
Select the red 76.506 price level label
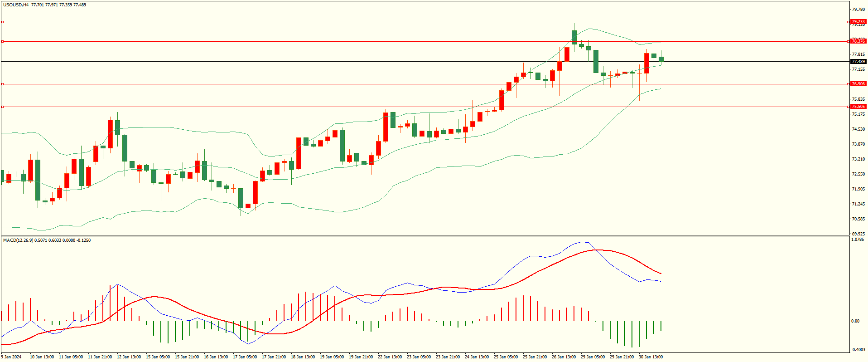coord(858,84)
